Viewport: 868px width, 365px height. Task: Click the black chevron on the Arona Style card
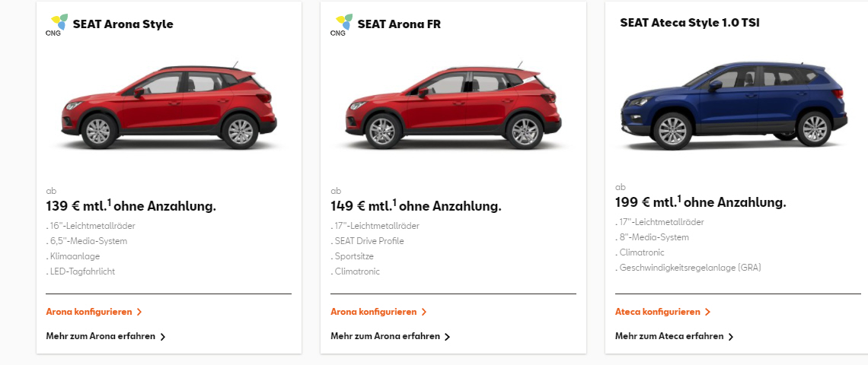[x=163, y=337]
